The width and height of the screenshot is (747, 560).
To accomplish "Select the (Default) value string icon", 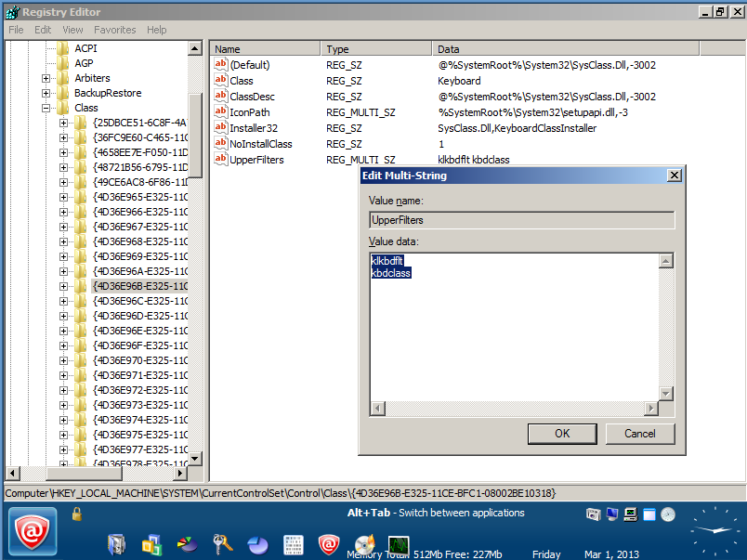I will click(220, 64).
